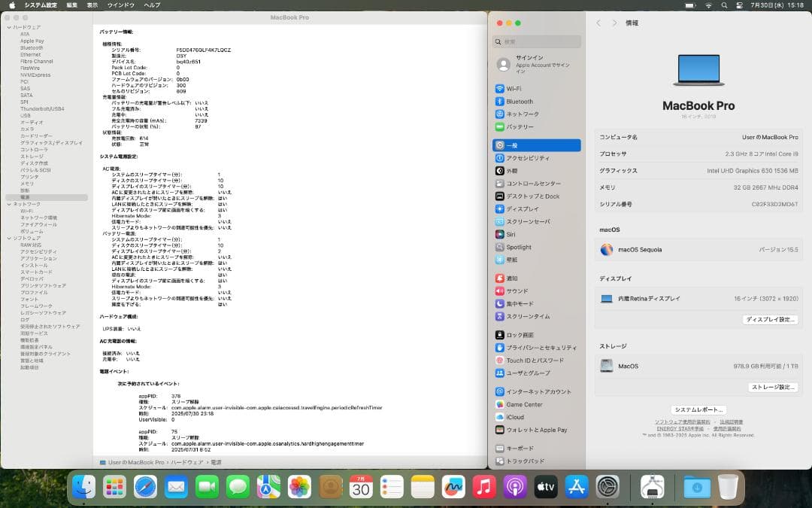
Task: Select the Siri settings icon
Action: coord(516,234)
